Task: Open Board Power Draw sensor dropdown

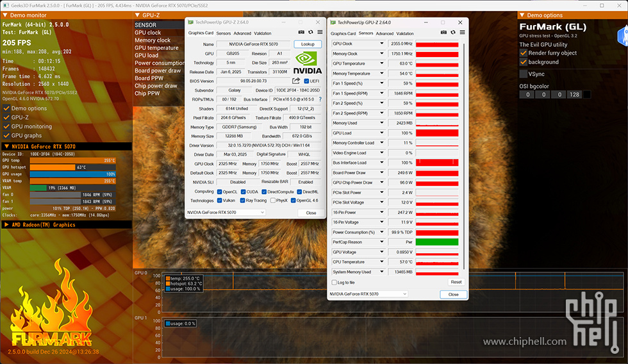Action: pyautogui.click(x=382, y=172)
